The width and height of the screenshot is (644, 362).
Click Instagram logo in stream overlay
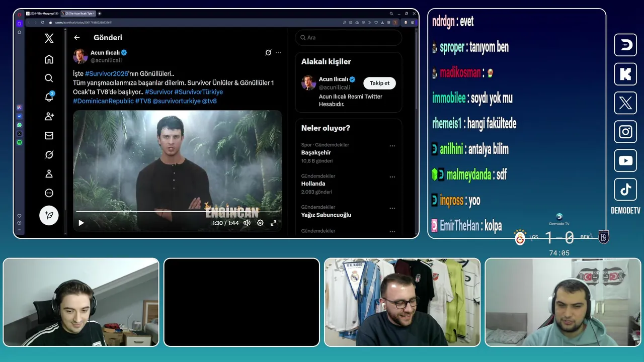(625, 132)
